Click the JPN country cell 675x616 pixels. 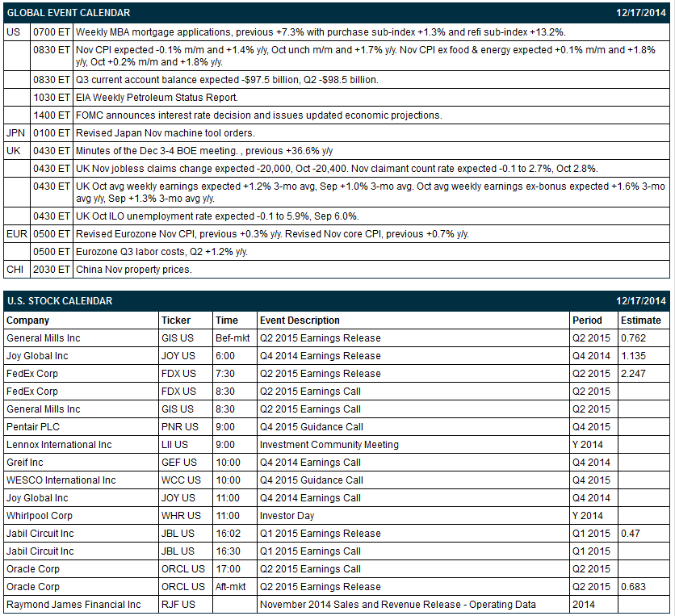pyautogui.click(x=15, y=133)
